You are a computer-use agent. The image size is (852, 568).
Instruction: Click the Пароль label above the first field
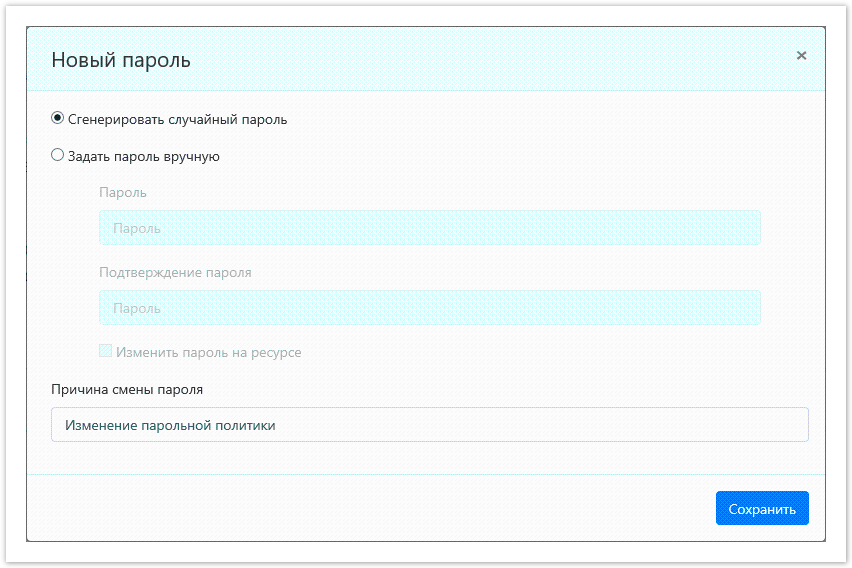click(x=123, y=192)
